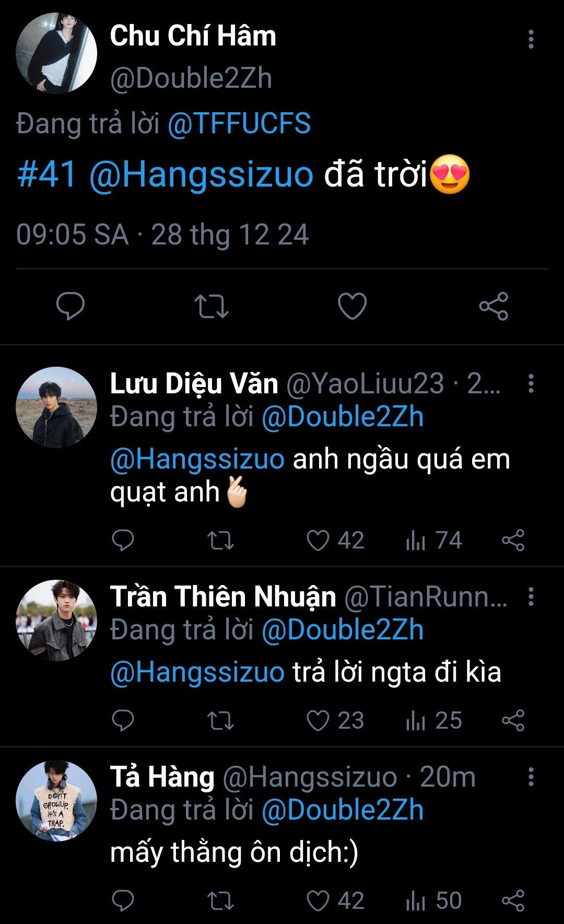Like Trần Thiên Nhuận's reply

318,721
